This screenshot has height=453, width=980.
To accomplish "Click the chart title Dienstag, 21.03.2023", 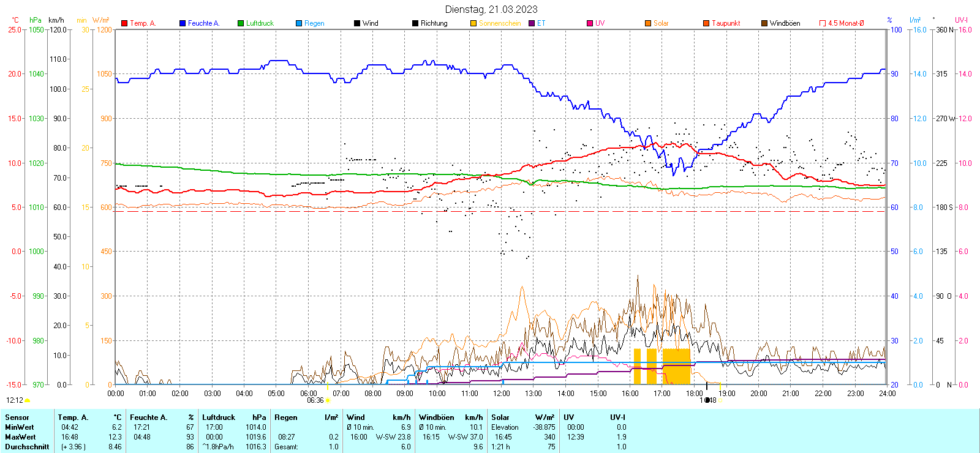I will [491, 9].
